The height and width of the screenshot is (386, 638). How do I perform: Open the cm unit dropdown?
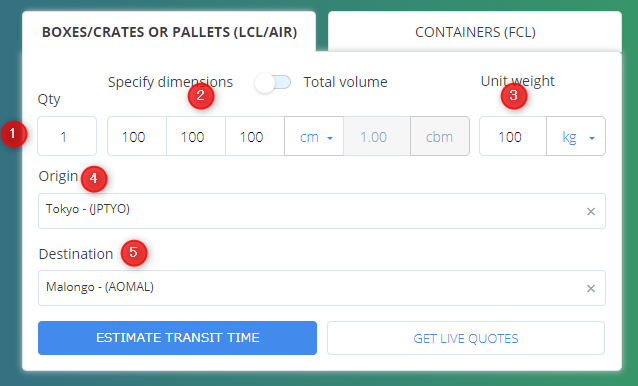click(314, 136)
